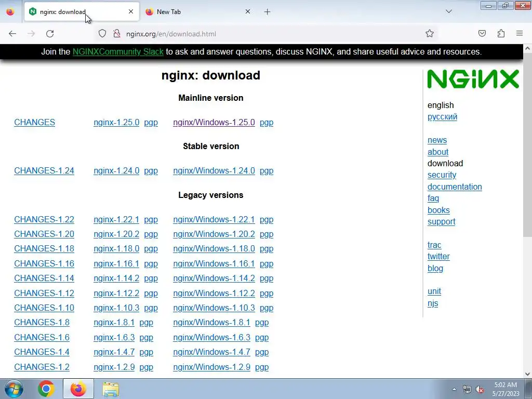The width and height of the screenshot is (532, 399).
Task: Click the page scrollbar up arrow
Action: point(528,48)
